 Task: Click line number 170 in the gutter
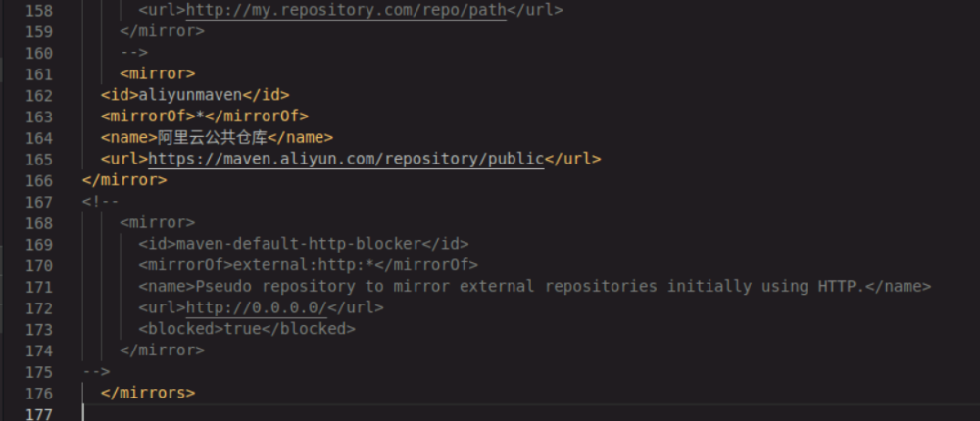coord(40,265)
